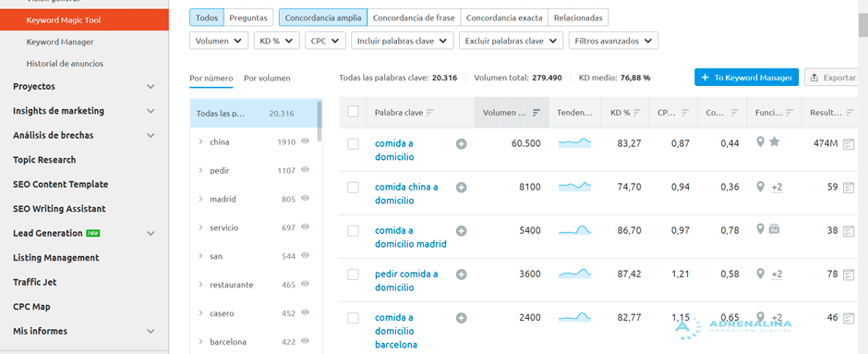Check the 'comida china a domicilio' checkbox
The width and height of the screenshot is (868, 354).
coord(353,188)
